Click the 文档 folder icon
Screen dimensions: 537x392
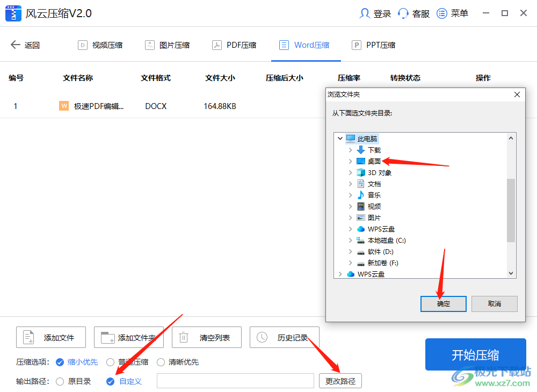click(361, 184)
